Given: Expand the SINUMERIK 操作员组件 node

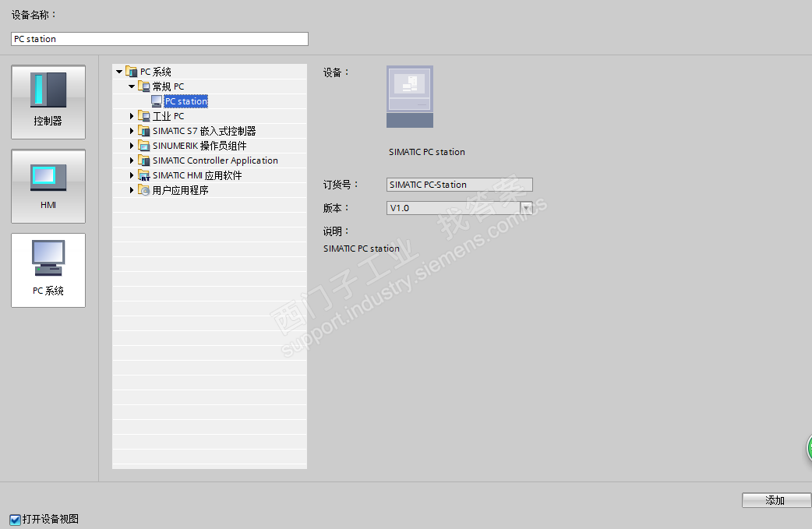Looking at the screenshot, I should click(132, 146).
